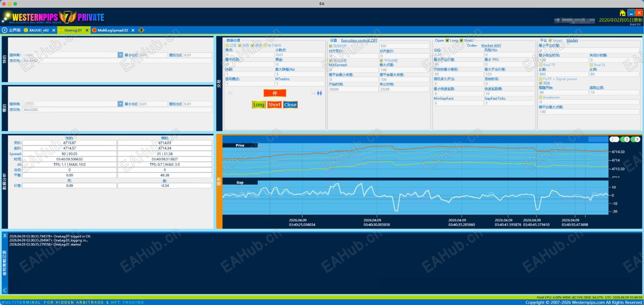
Task: Click the Market ANY order link
Action: coord(491,46)
